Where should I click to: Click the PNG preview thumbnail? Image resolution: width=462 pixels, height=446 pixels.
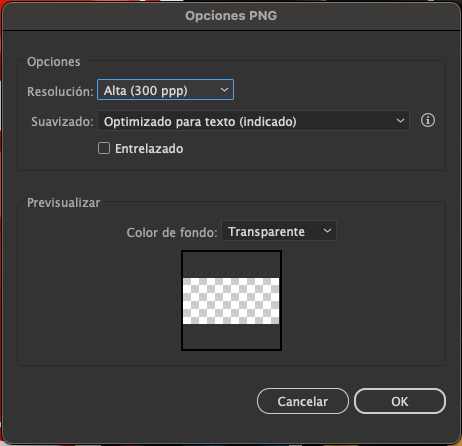231,301
